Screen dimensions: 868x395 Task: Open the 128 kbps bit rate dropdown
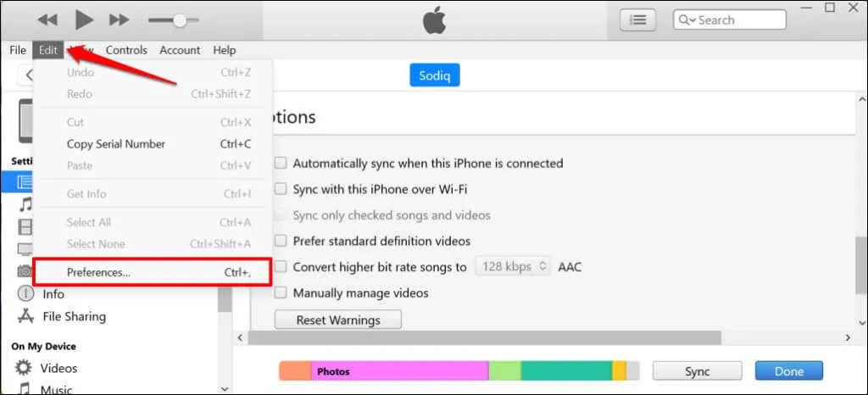(513, 266)
